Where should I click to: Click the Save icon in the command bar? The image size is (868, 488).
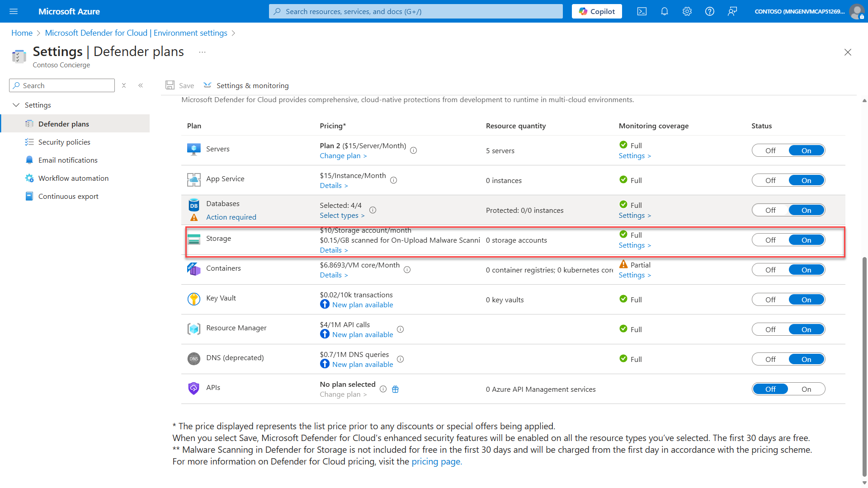click(179, 85)
